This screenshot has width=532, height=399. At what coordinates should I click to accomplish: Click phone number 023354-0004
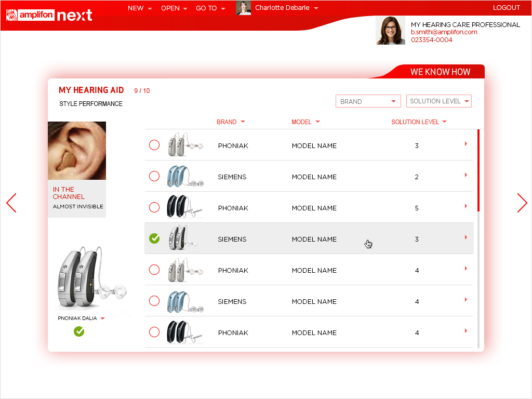432,40
